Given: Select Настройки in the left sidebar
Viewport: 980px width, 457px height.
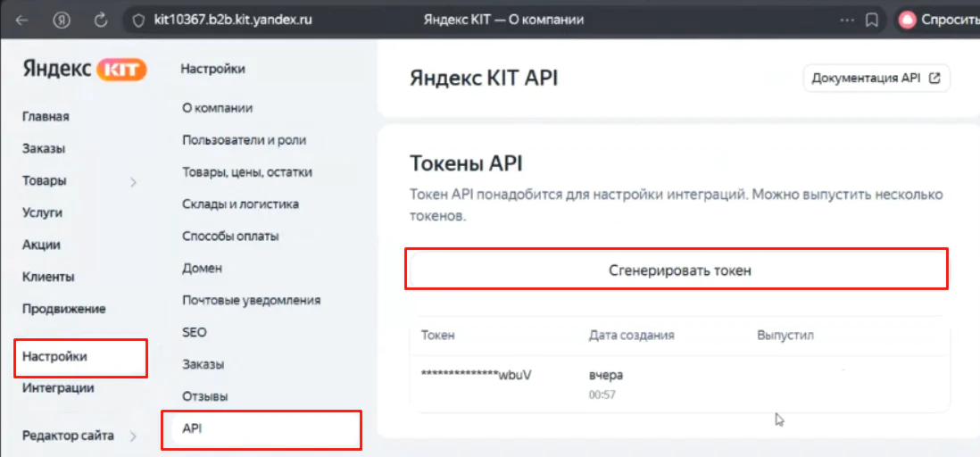Looking at the screenshot, I should 80,358.
